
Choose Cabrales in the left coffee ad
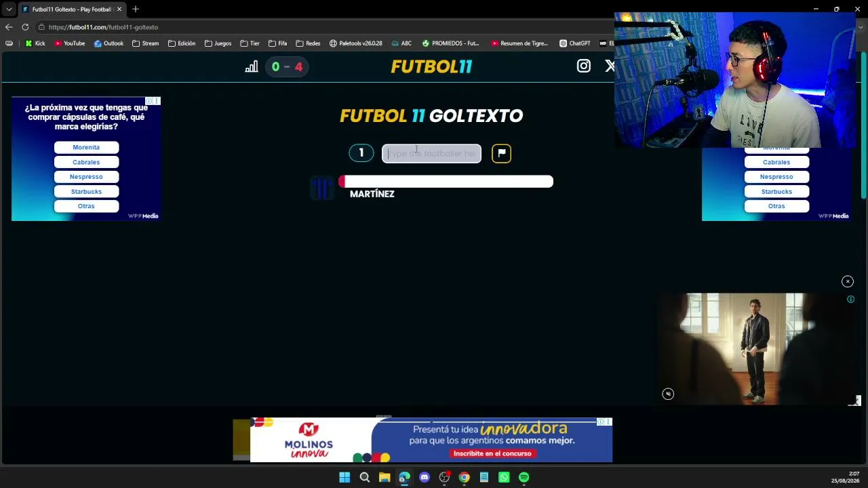click(x=86, y=162)
